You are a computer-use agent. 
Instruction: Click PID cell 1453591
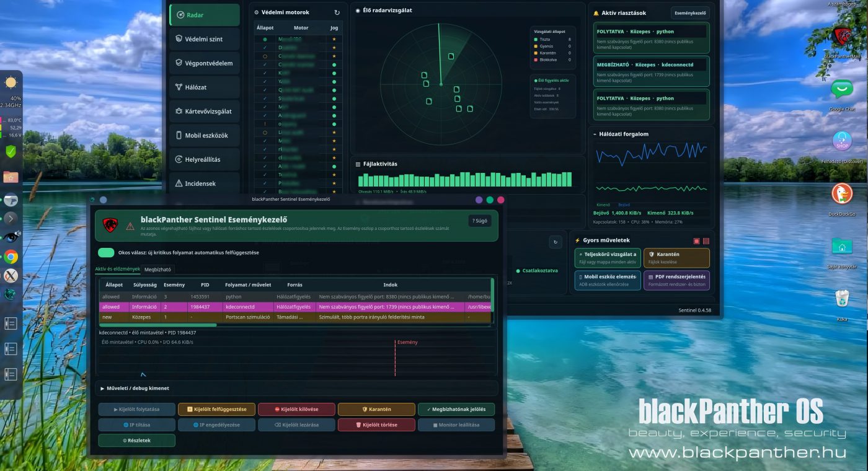point(205,297)
